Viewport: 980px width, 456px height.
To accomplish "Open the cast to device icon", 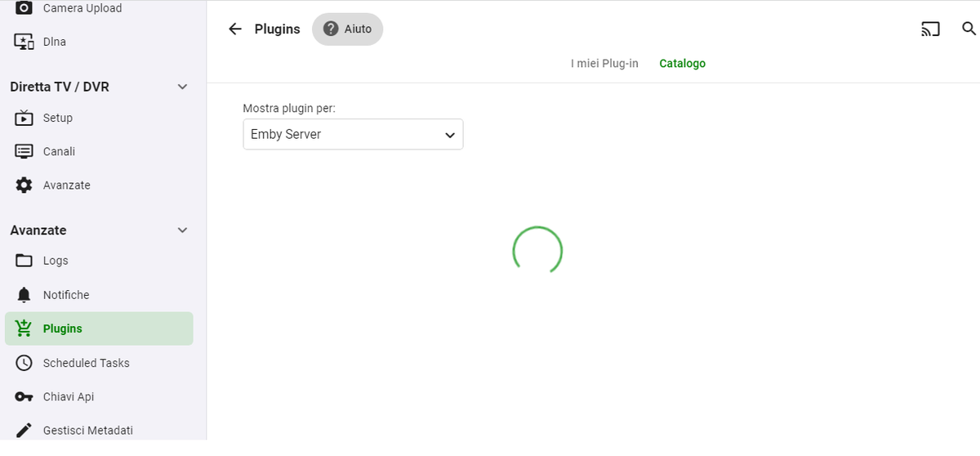I will (930, 29).
